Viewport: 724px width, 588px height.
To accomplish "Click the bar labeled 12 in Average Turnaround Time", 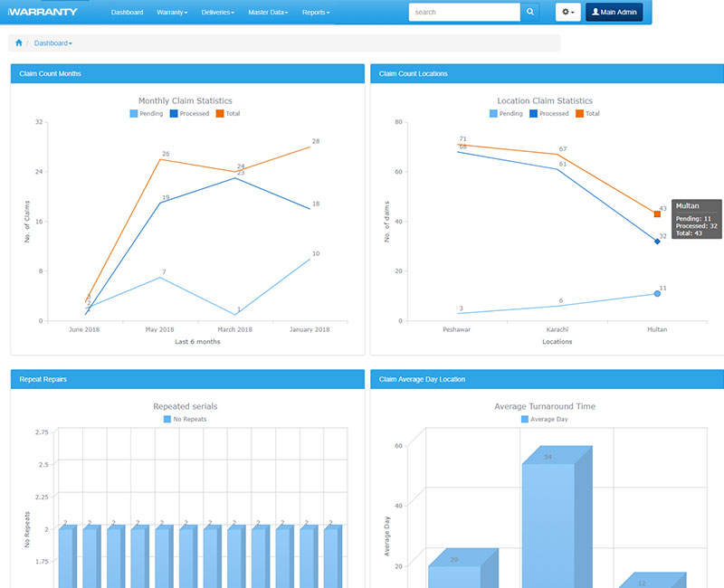I will [x=651, y=581].
